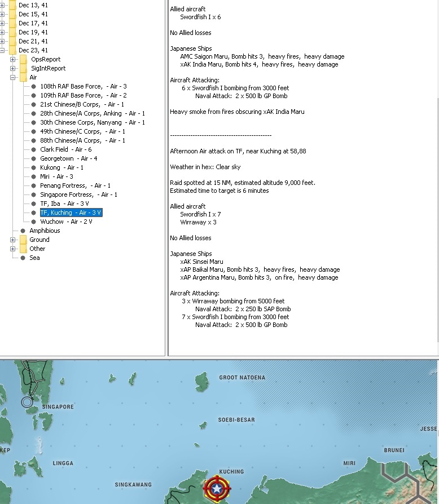The image size is (439, 504).
Task: Select the Dec 21, 41 date entry
Action: pos(33,42)
